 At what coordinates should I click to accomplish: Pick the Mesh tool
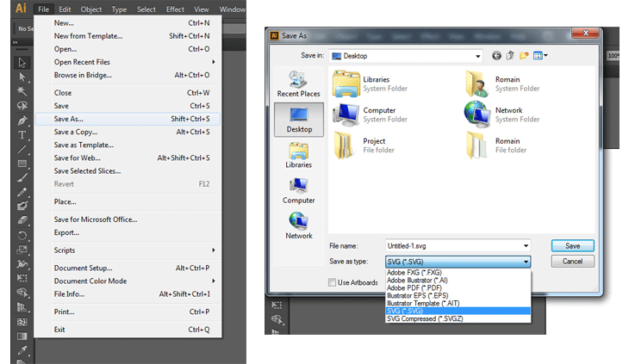22,322
